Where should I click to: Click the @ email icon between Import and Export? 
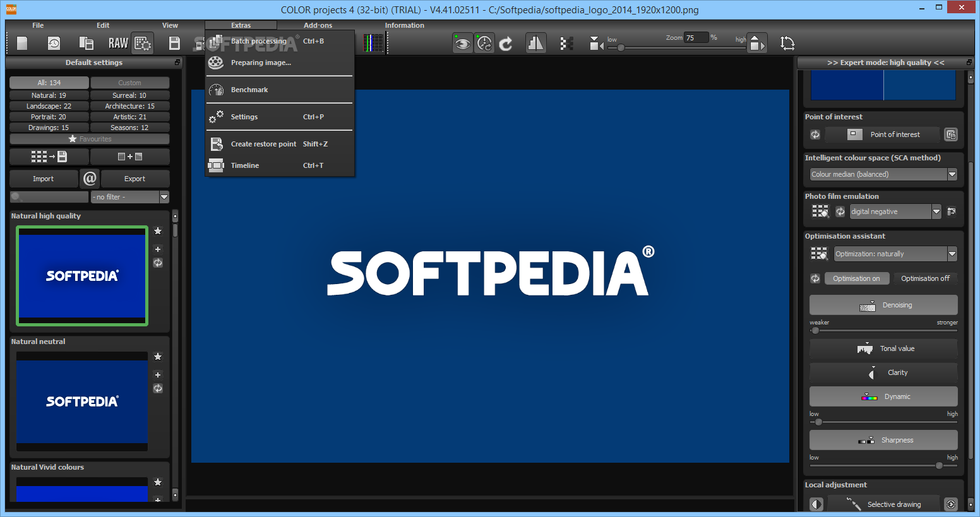click(90, 179)
